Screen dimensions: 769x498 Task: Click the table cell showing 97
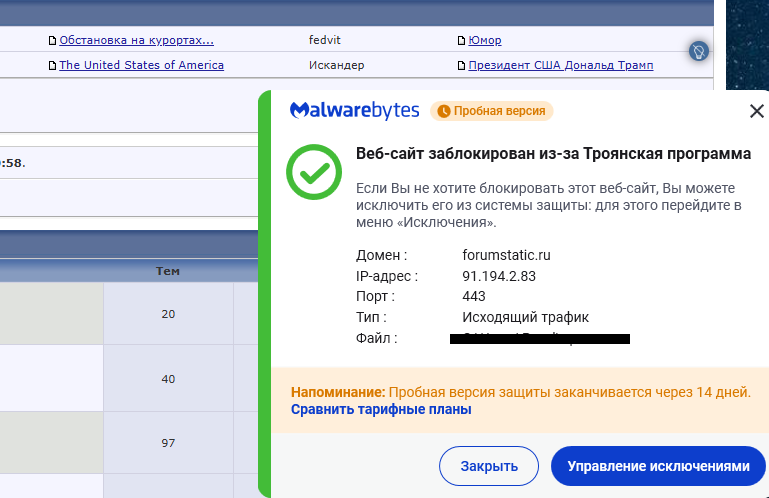pos(168,443)
